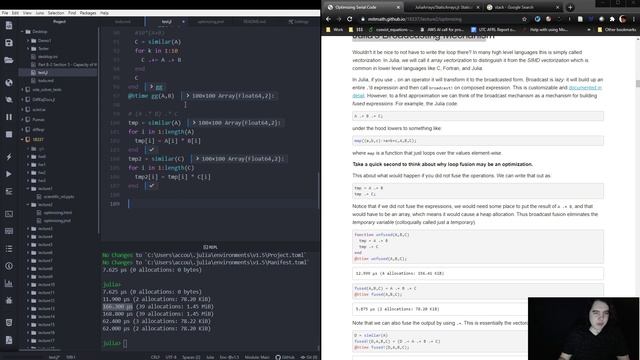The image size is (640, 360).
Task: Click Chrome's back arrow icon
Action: [328, 19]
